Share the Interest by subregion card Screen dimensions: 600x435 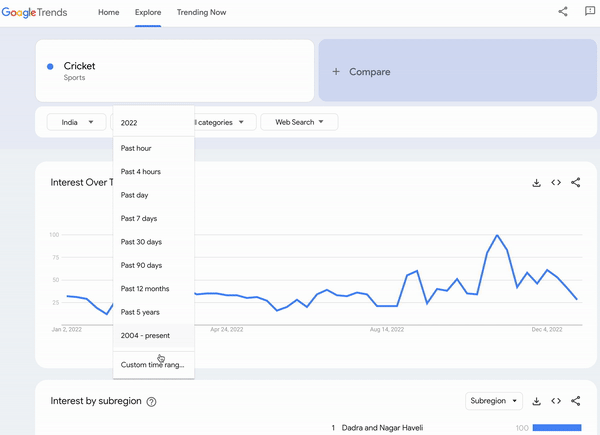[576, 401]
